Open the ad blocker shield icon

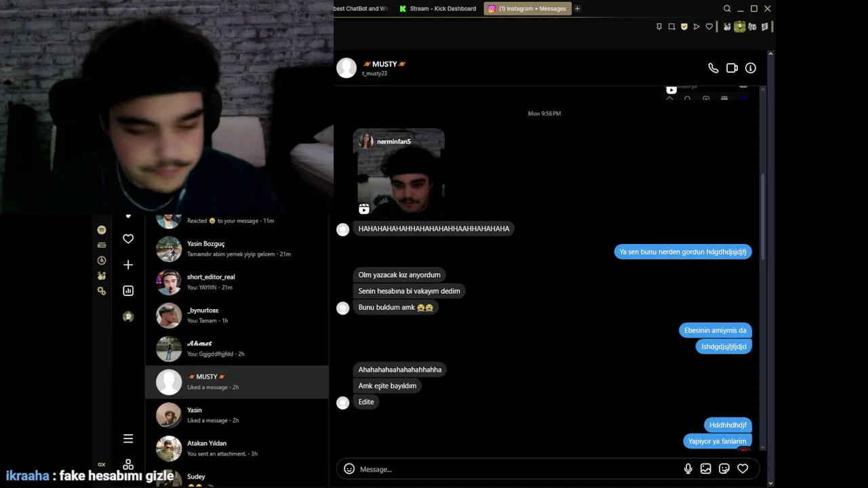[684, 26]
